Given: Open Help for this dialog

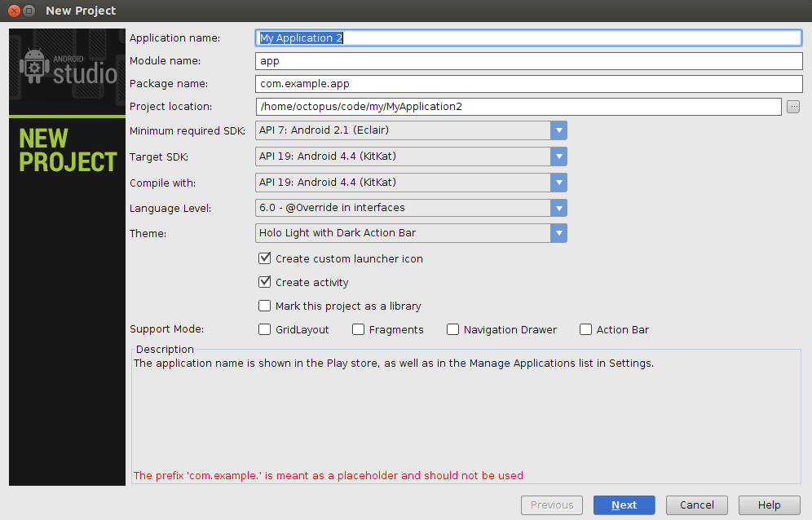Looking at the screenshot, I should (x=769, y=505).
